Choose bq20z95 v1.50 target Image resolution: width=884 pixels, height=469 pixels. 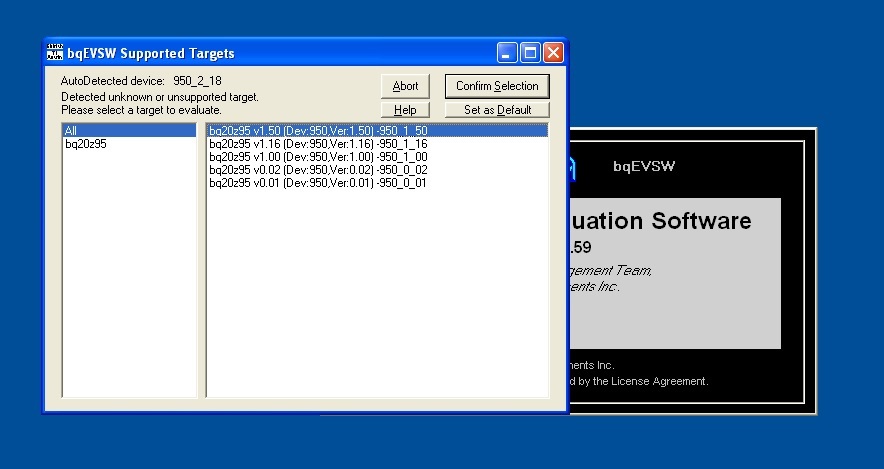coord(377,131)
